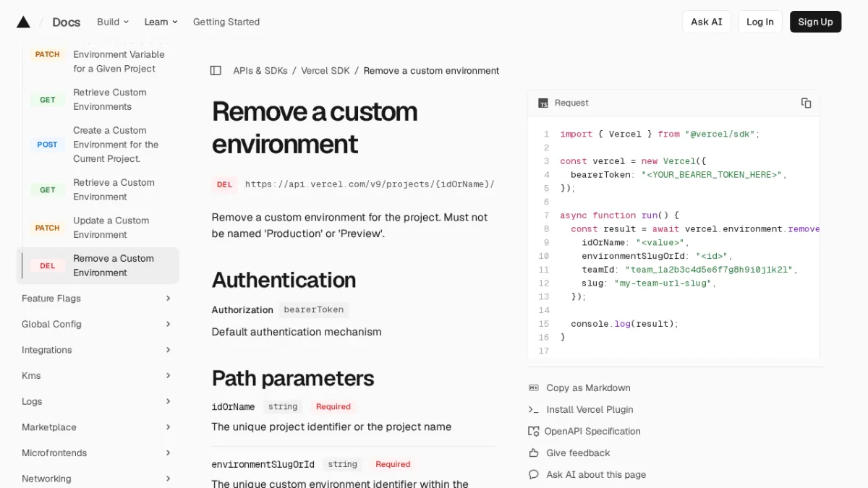The image size is (868, 488).
Task: Click Install Vercel Plugin
Action: point(590,410)
